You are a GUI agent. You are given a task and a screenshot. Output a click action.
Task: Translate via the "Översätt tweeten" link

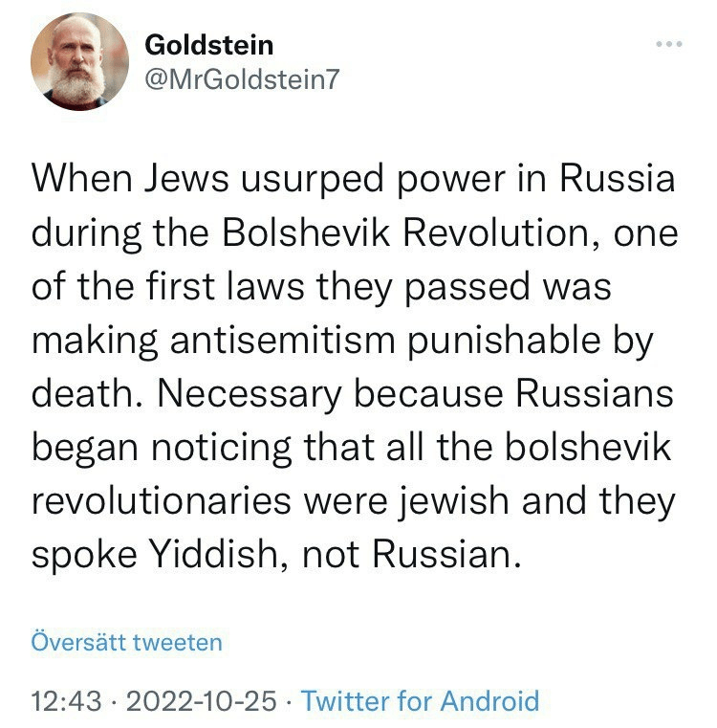126,640
